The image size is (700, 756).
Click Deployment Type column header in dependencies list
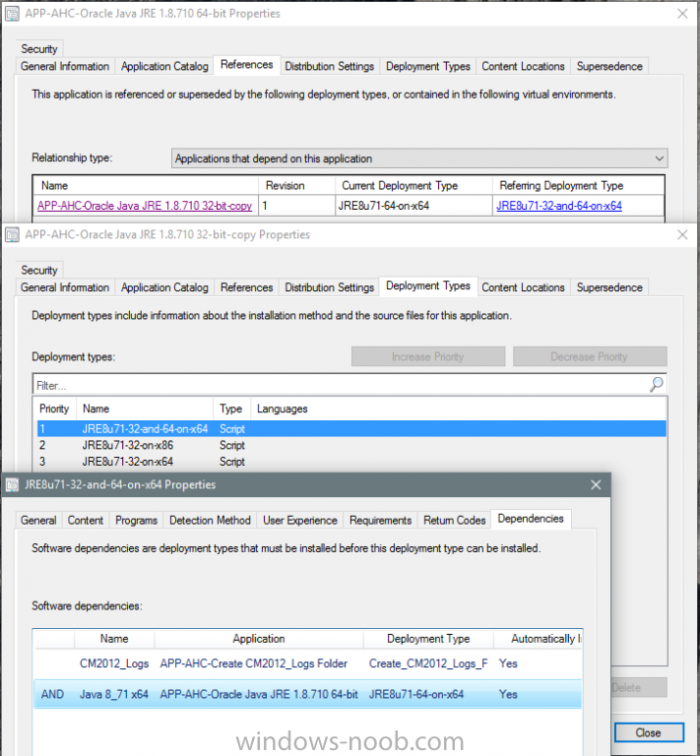coord(428,638)
